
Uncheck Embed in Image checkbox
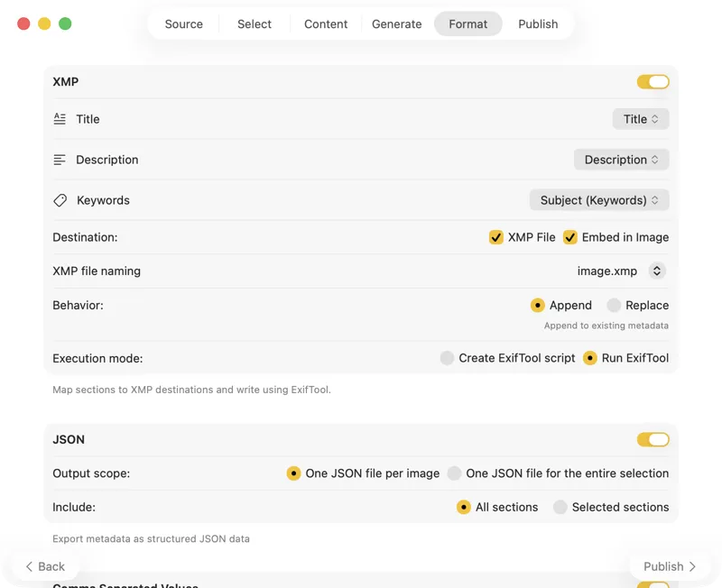(570, 237)
